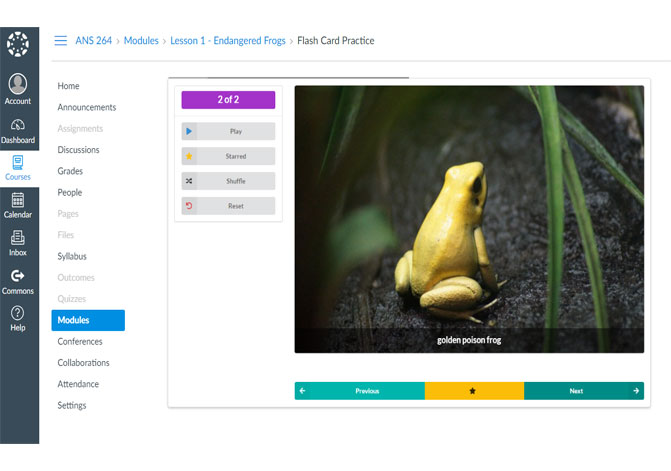Open Assignments in course menu
Viewport: 671px width, 471px height.
80,129
